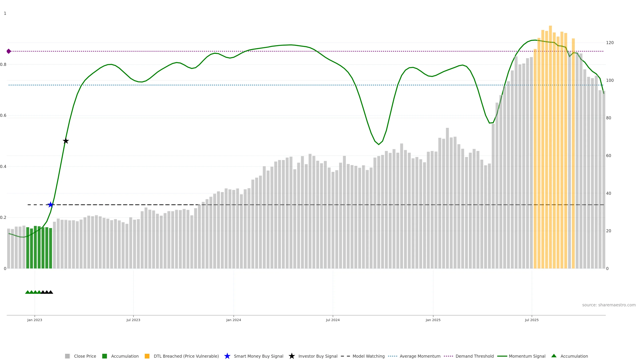
Task: Click the blue star marker on the momentum curve
Action: tap(50, 205)
